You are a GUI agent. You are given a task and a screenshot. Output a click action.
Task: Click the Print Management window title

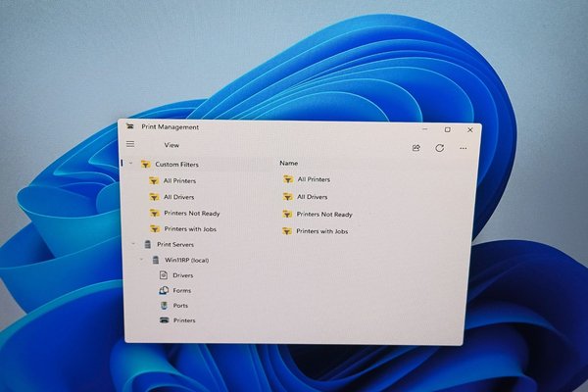tap(170, 126)
